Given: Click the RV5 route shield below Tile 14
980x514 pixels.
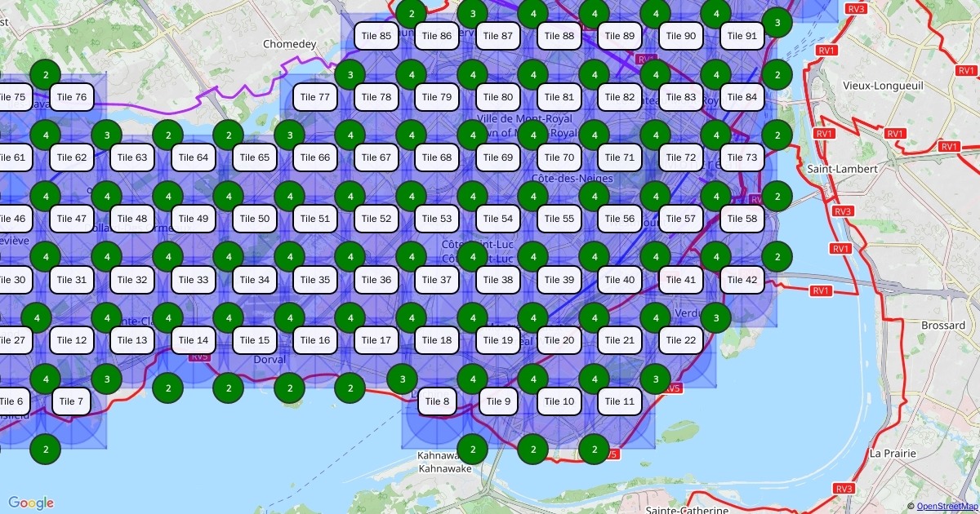Looking at the screenshot, I should click(199, 357).
